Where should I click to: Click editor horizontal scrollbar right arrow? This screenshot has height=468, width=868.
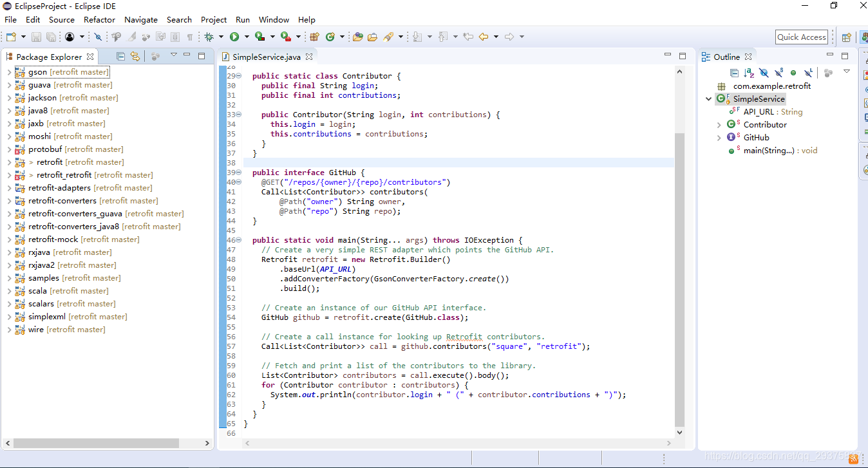pyautogui.click(x=669, y=443)
